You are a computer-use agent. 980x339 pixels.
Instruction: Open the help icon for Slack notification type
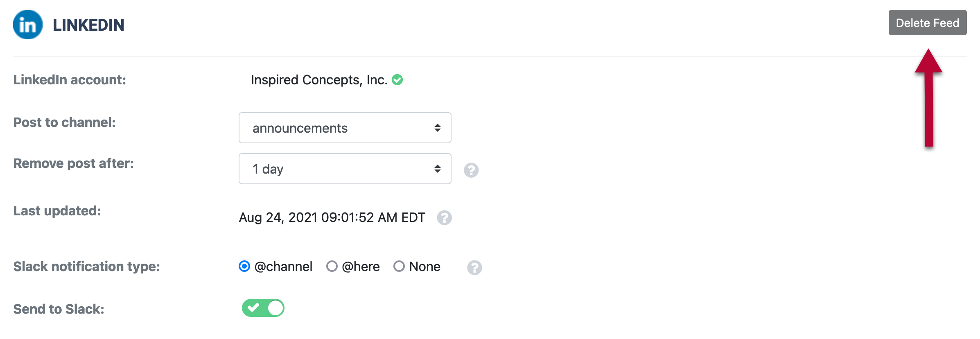click(x=474, y=267)
